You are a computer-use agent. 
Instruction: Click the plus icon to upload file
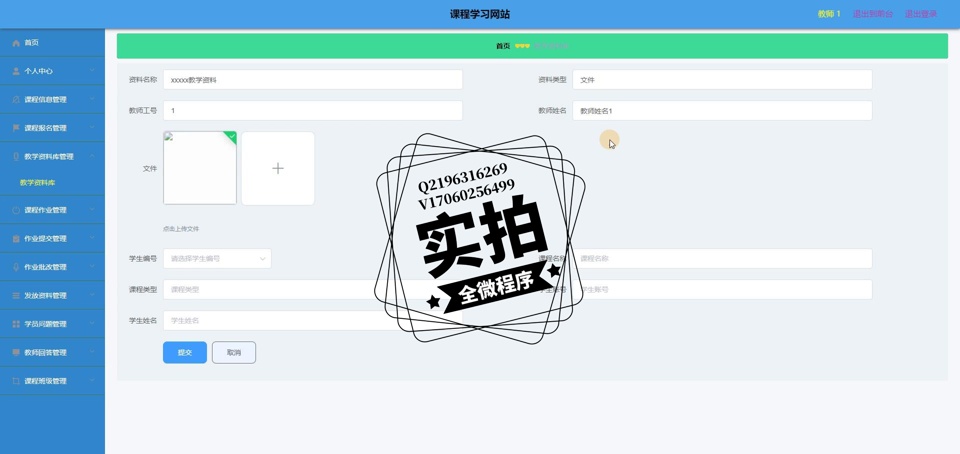tap(278, 169)
